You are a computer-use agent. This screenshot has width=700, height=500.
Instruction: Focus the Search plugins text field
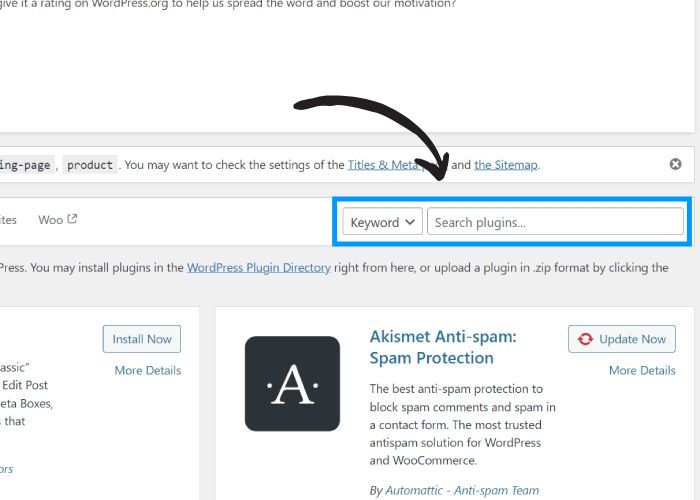tap(555, 222)
